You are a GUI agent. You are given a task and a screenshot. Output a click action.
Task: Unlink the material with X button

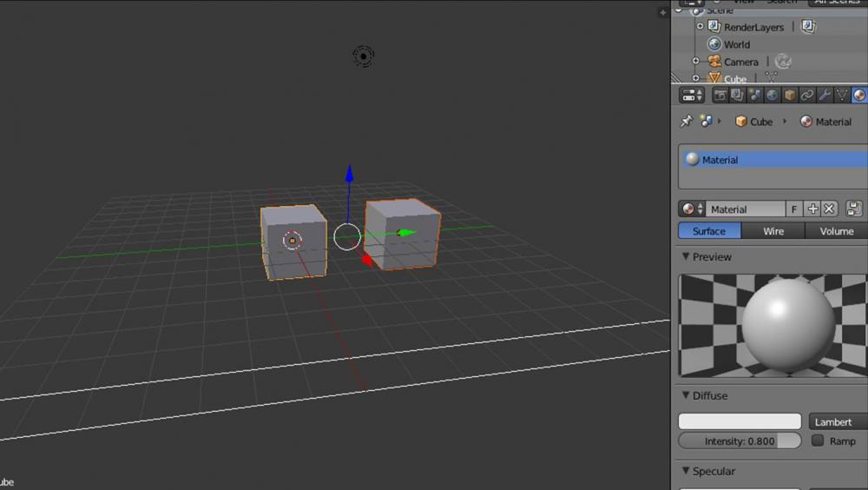click(x=829, y=209)
